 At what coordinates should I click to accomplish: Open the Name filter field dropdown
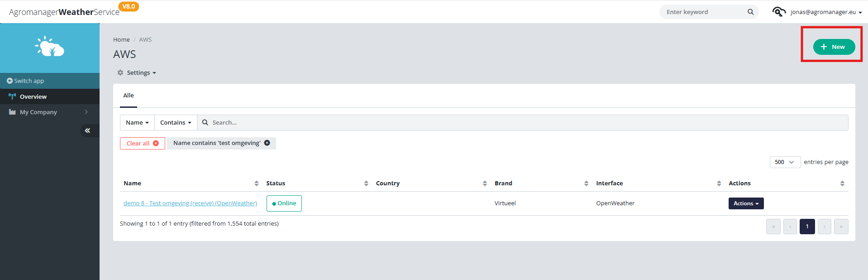click(137, 123)
